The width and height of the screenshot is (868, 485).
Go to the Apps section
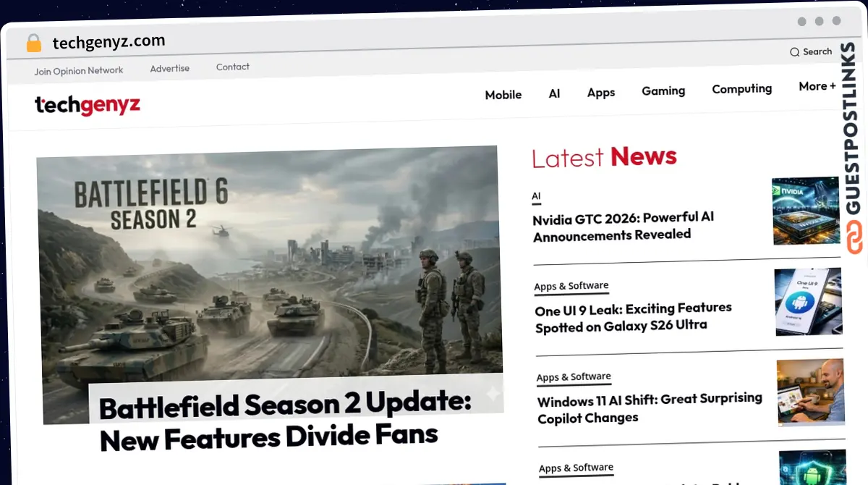pos(600,93)
